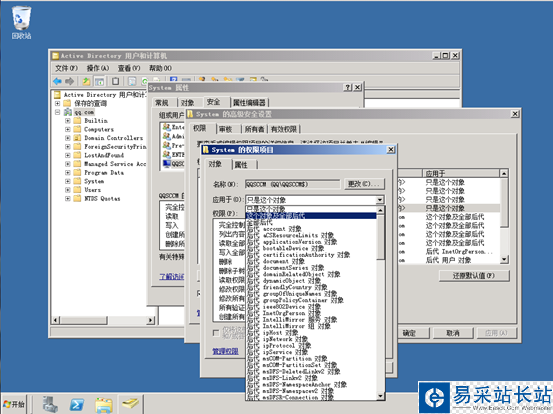Expand the Saved Queries tree node
This screenshot has width=553, height=414.
click(x=57, y=104)
